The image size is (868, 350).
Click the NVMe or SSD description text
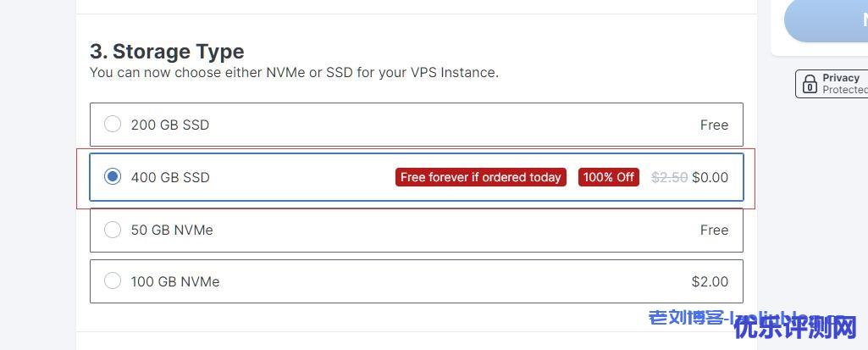pos(294,73)
